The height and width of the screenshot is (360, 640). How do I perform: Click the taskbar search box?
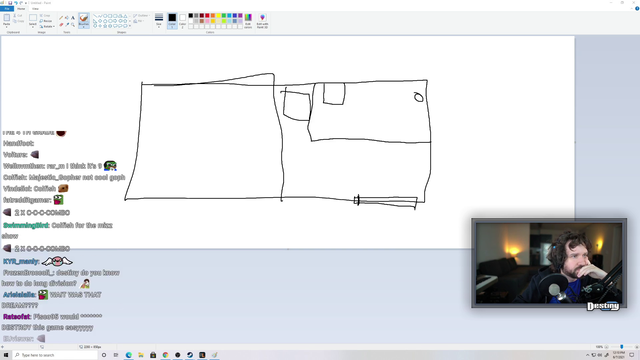(55, 355)
